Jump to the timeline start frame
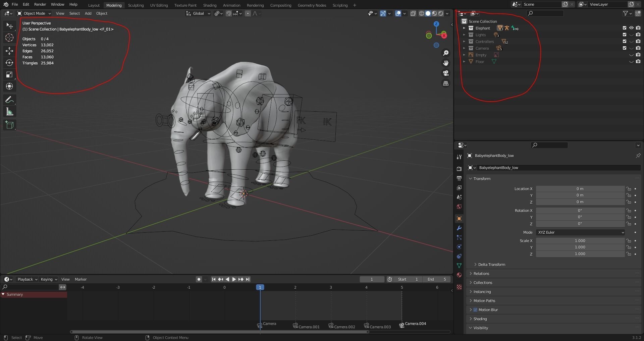Screen dimensions: 644x341 (x=214, y=279)
